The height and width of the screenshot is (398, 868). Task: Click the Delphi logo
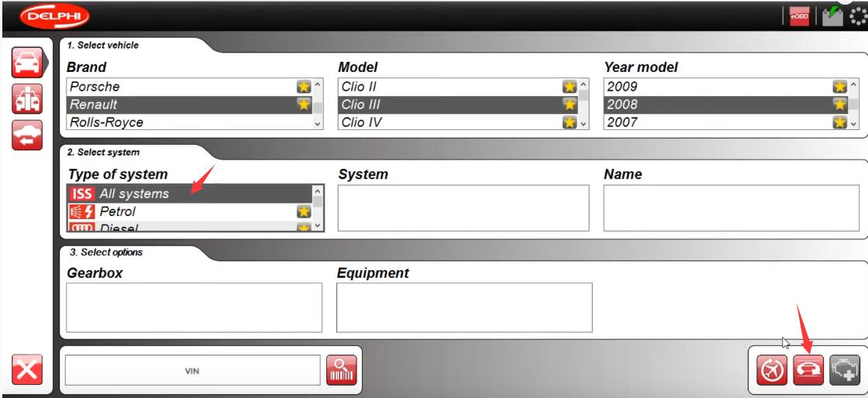tap(54, 16)
